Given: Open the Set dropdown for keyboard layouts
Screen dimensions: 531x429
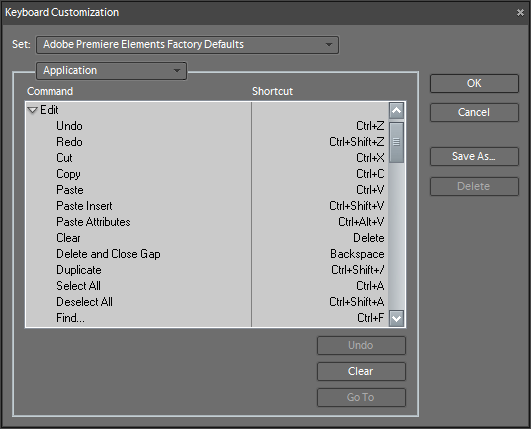Looking at the screenshot, I should pos(187,45).
